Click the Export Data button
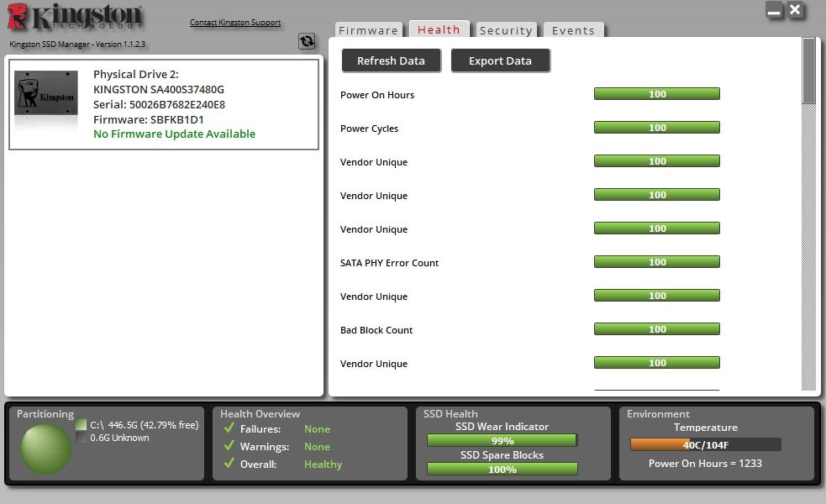Viewport: 826px width, 504px height. tap(500, 60)
